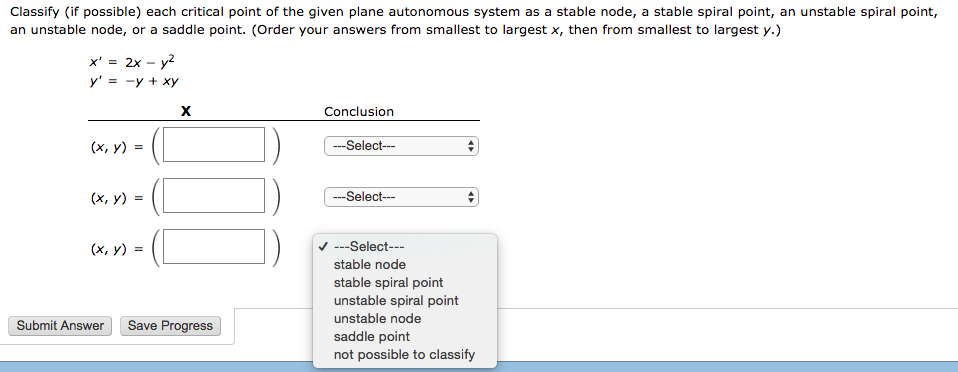
Task: Click the x' = 2x − y² equation
Action: coord(133,62)
